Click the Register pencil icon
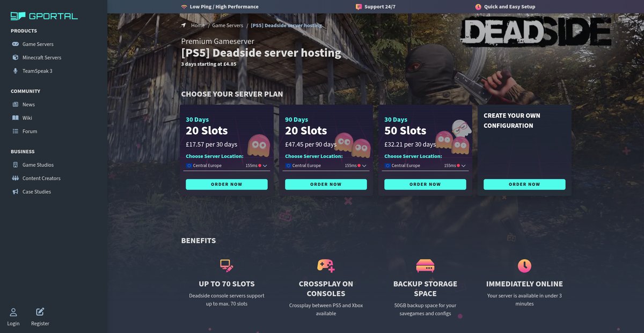 (40, 312)
